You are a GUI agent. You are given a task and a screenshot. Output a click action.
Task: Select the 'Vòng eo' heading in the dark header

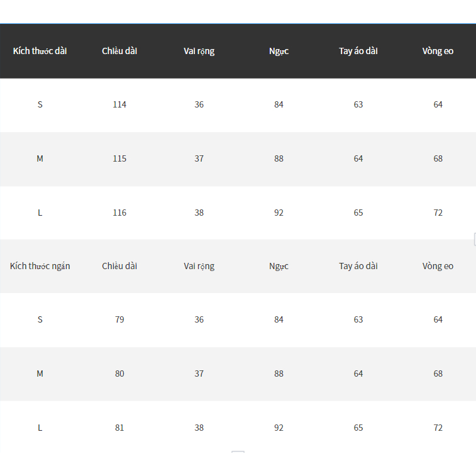438,51
